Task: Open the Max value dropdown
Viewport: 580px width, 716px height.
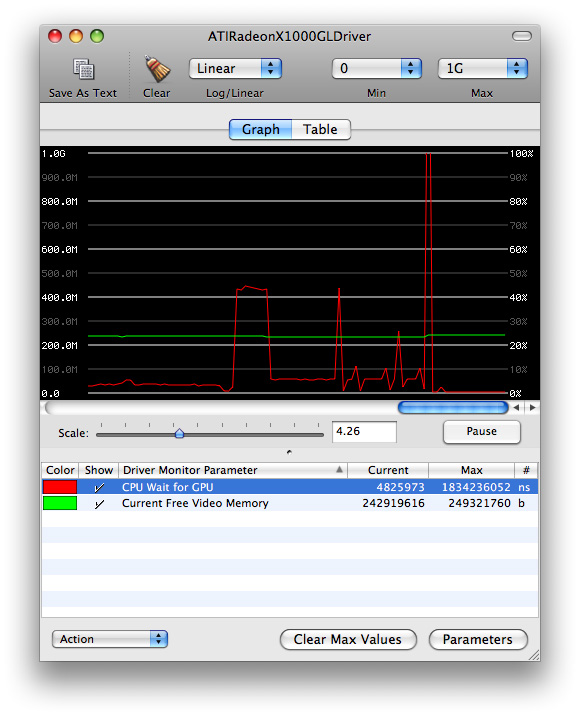Action: [x=482, y=68]
